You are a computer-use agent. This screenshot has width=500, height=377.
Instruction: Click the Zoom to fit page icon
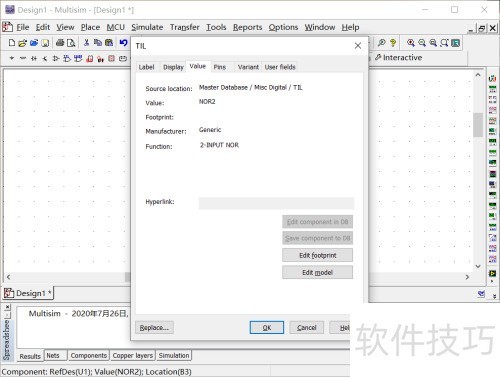click(444, 43)
